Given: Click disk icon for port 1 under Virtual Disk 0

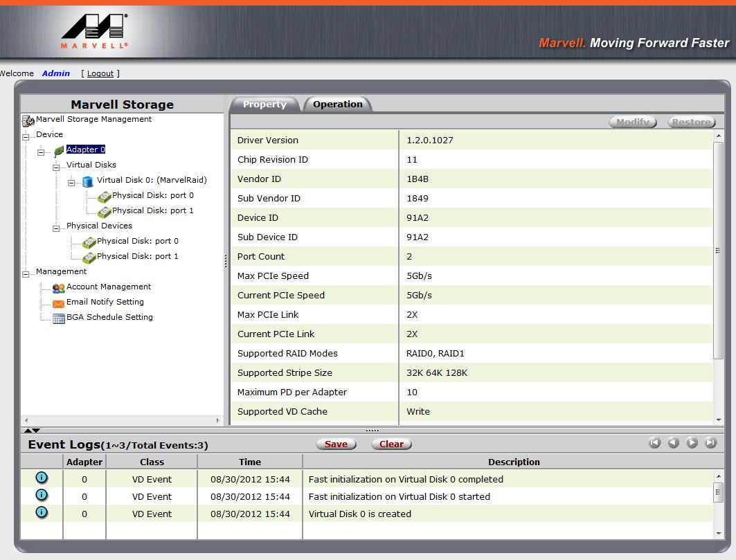Looking at the screenshot, I should [x=105, y=212].
